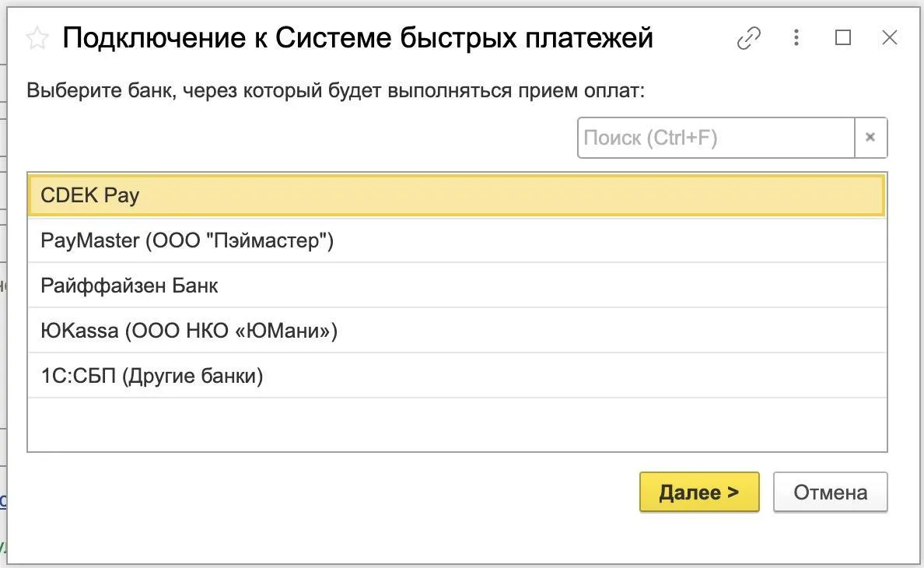Click the dialog title bar text
Viewport: 924px width, 568px height.
pyautogui.click(x=358, y=38)
